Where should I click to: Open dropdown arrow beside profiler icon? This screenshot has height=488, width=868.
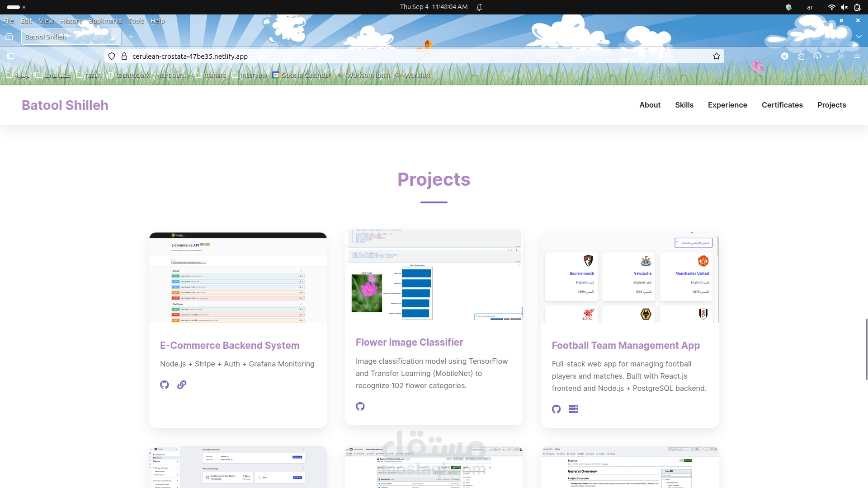click(828, 56)
